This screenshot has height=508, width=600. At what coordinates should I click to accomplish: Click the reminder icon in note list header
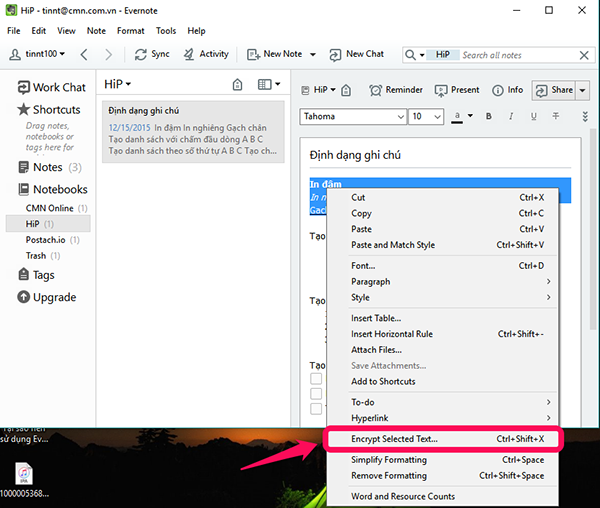(238, 84)
